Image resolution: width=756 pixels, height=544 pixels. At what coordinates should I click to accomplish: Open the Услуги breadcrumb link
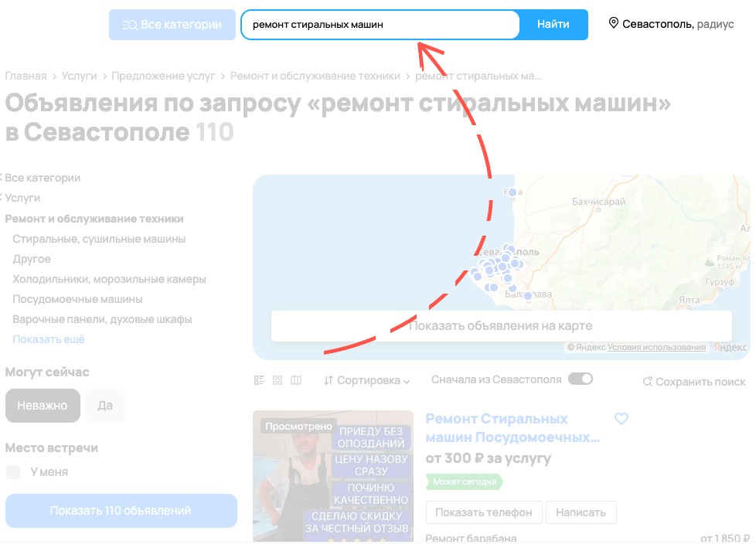(x=79, y=76)
